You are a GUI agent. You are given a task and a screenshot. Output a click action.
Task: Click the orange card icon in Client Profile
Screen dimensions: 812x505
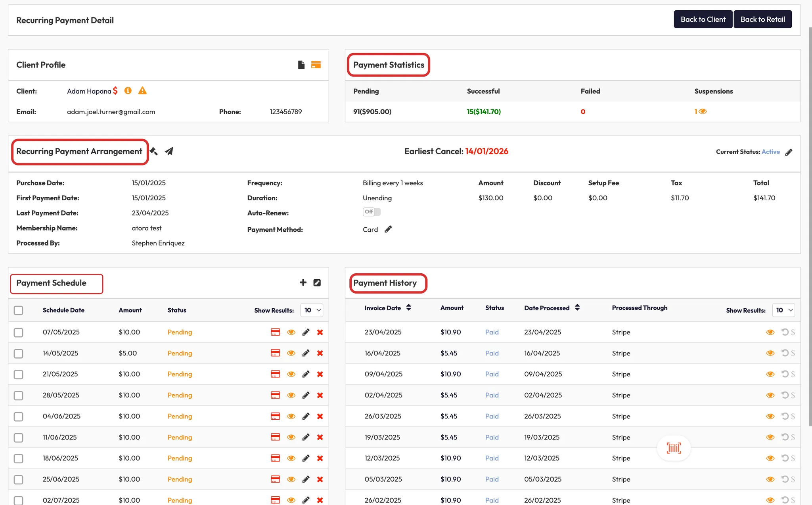click(x=316, y=65)
